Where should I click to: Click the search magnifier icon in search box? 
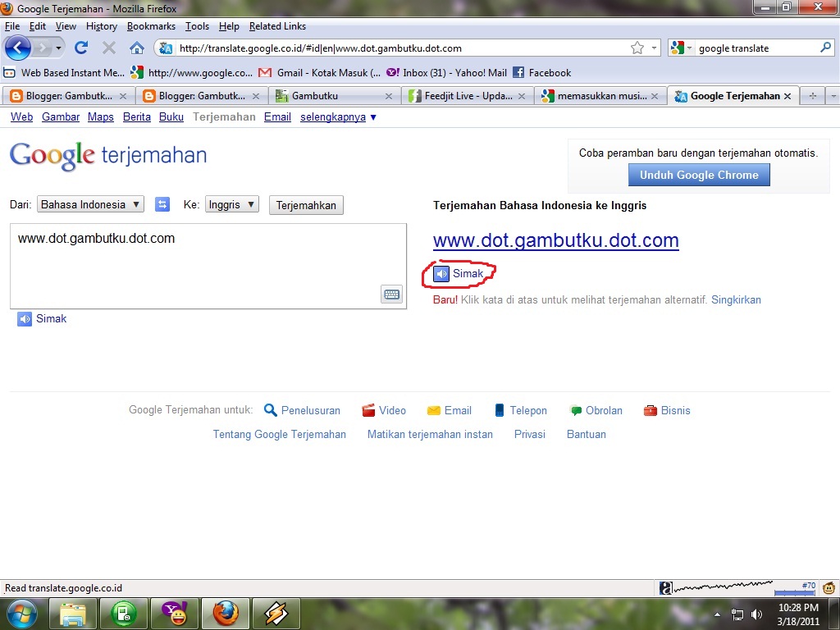pos(825,48)
